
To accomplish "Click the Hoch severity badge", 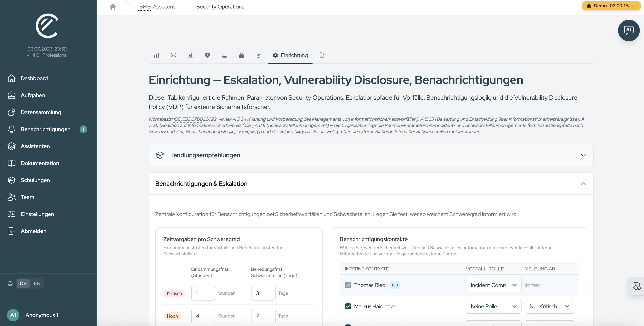I will point(172,316).
